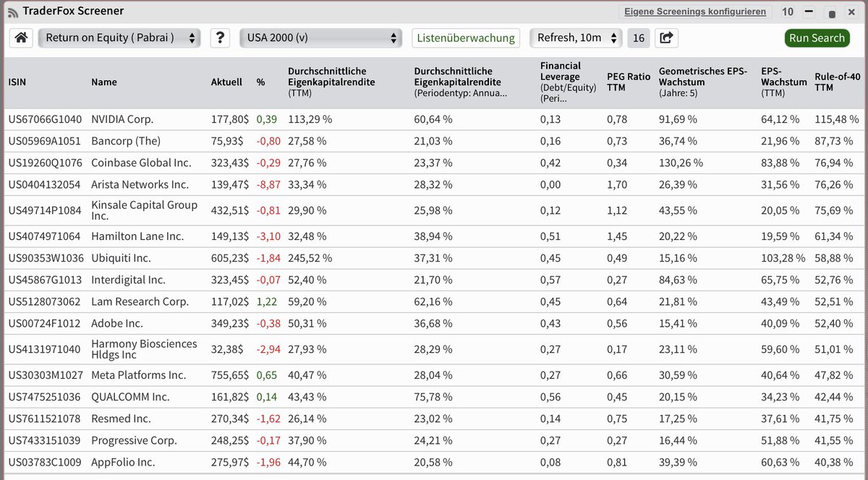
Task: Open Eigene Screenings konfigurieren link
Action: point(695,12)
